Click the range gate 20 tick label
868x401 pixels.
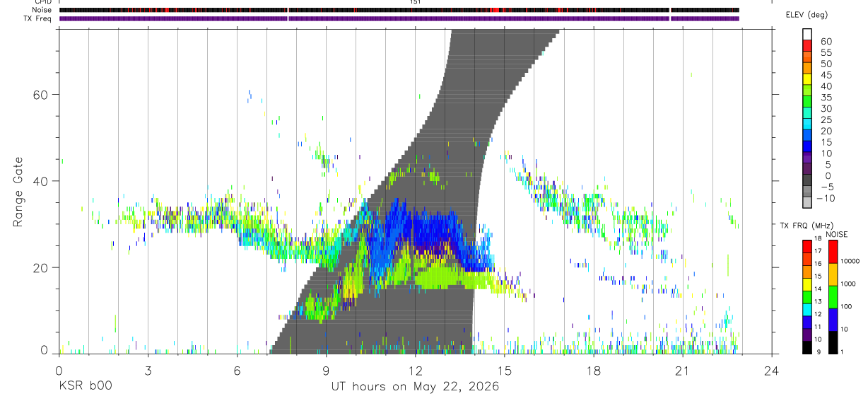[x=40, y=268]
